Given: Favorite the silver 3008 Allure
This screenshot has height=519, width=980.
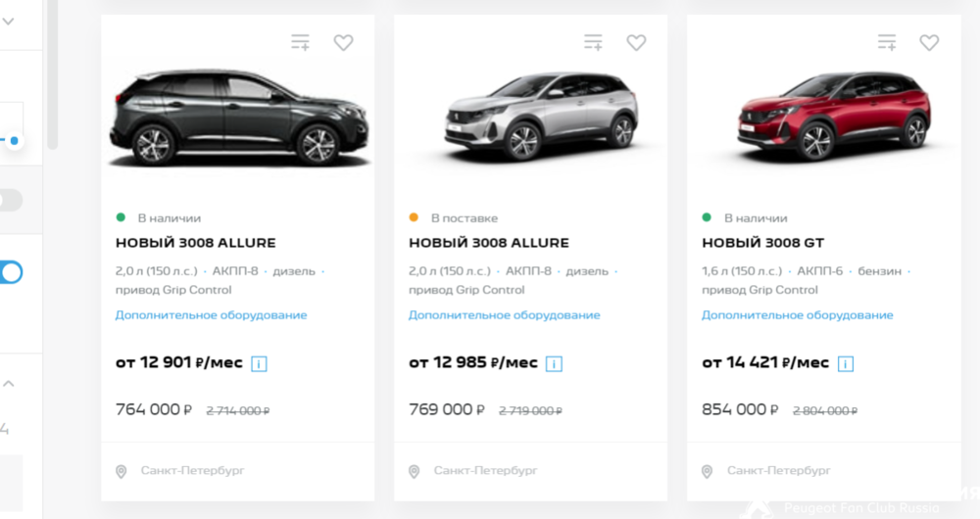Looking at the screenshot, I should pos(636,42).
